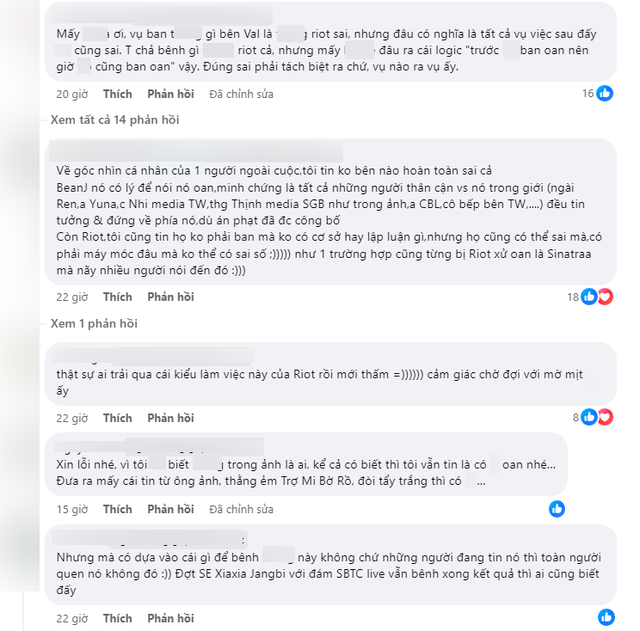Click the "15 giờ" timestamp
640x631 pixels.
(71, 509)
